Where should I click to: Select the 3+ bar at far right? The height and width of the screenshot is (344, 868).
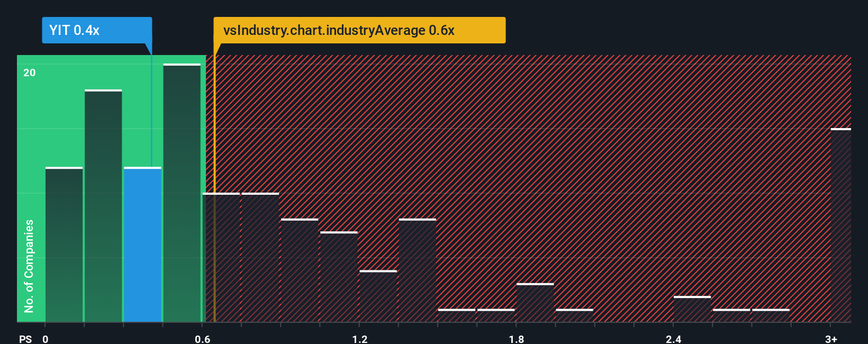(x=841, y=225)
